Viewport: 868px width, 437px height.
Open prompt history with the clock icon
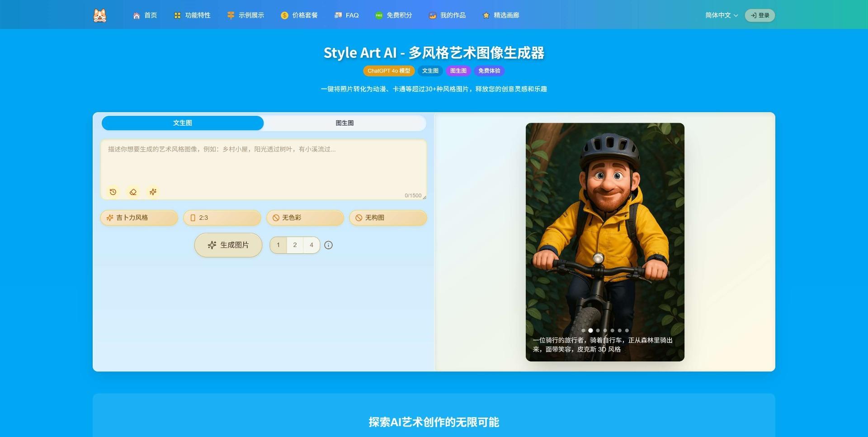(x=113, y=192)
